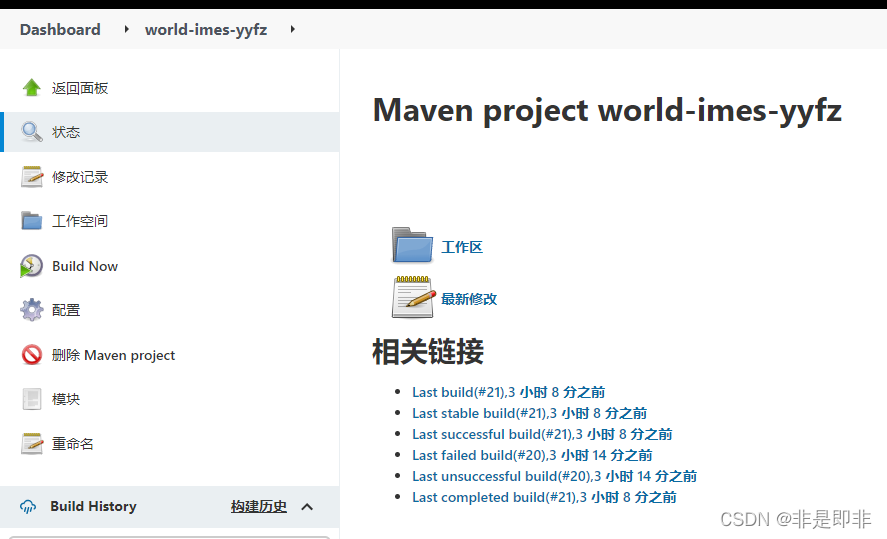Open the 最新修改 link
Viewport: 887px width, 539px height.
469,299
